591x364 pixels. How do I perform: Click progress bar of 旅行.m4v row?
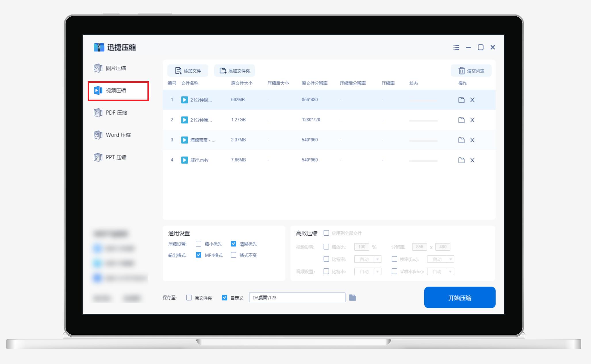423,161
